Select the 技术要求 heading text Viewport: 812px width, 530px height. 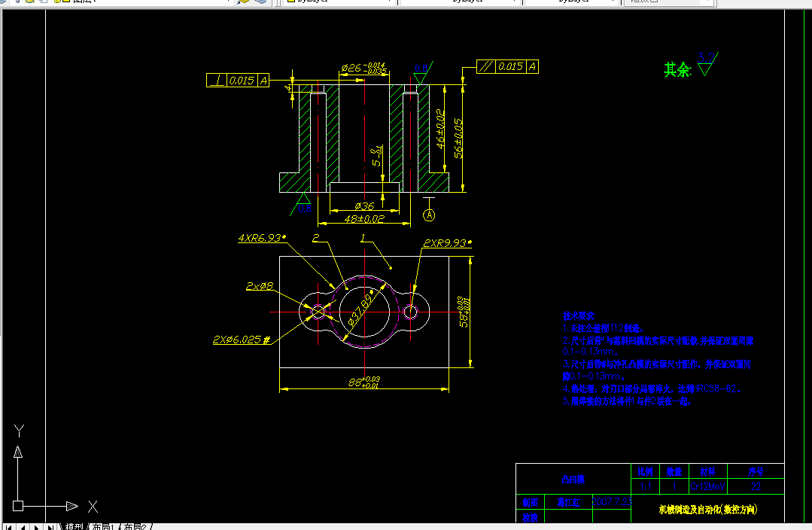coord(579,315)
